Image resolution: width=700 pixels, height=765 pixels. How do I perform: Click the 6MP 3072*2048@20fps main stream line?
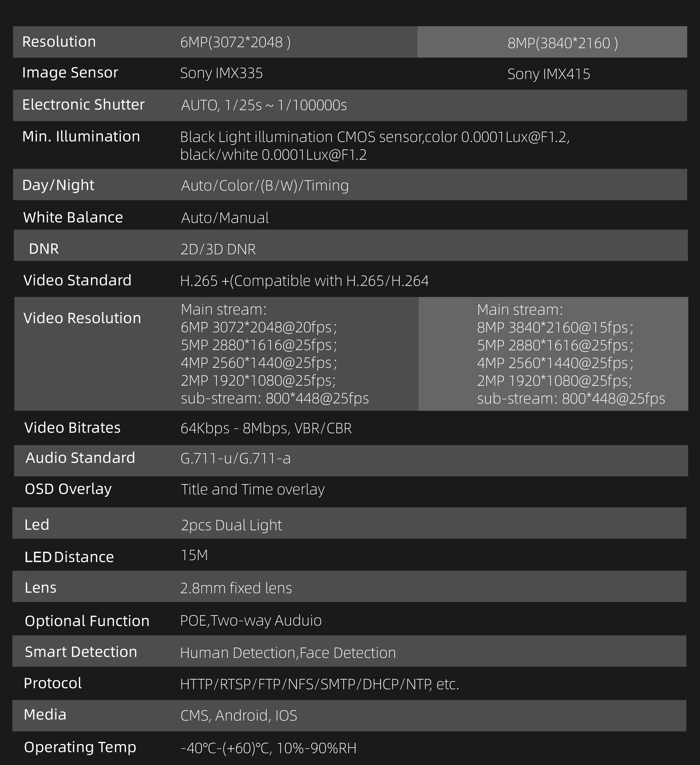click(x=259, y=327)
